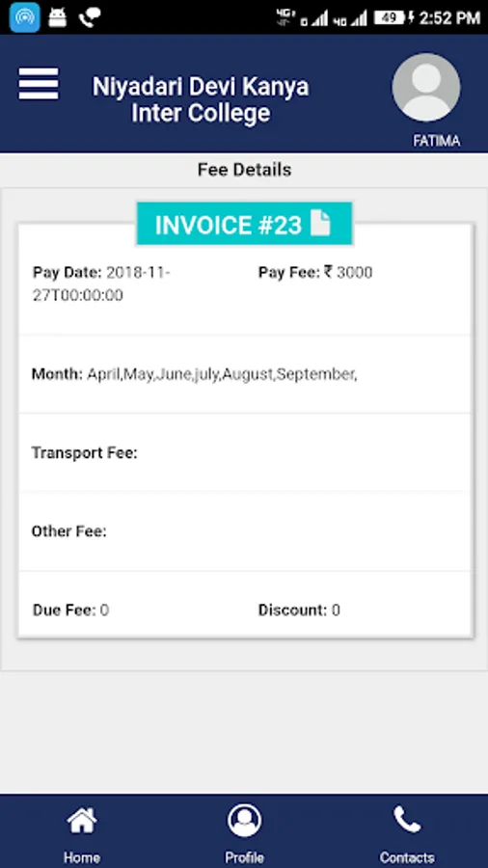Open the invoice document icon

coord(320,224)
